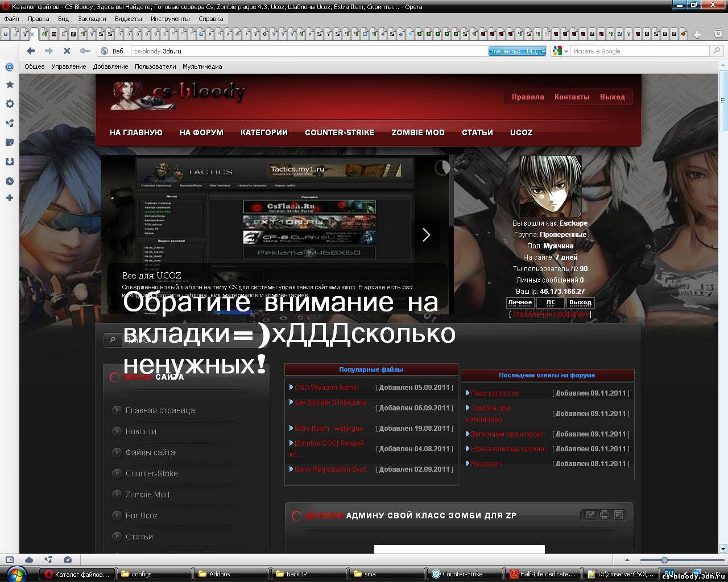The image size is (728, 582).
Task: Open the Контакты link
Action: (572, 97)
